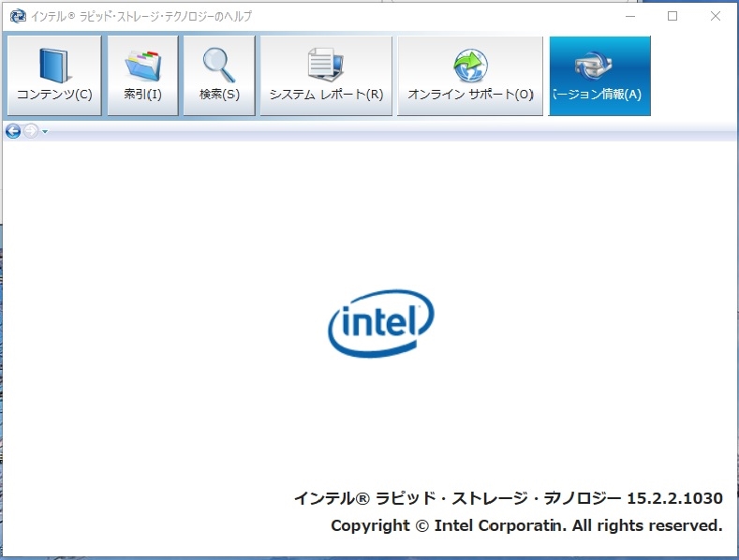Open the 検索(S) search section
The height and width of the screenshot is (560, 739).
(219, 76)
